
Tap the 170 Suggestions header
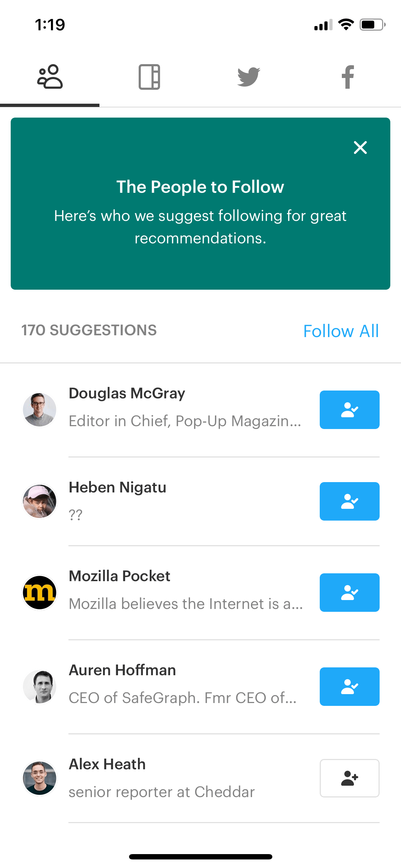pyautogui.click(x=89, y=330)
